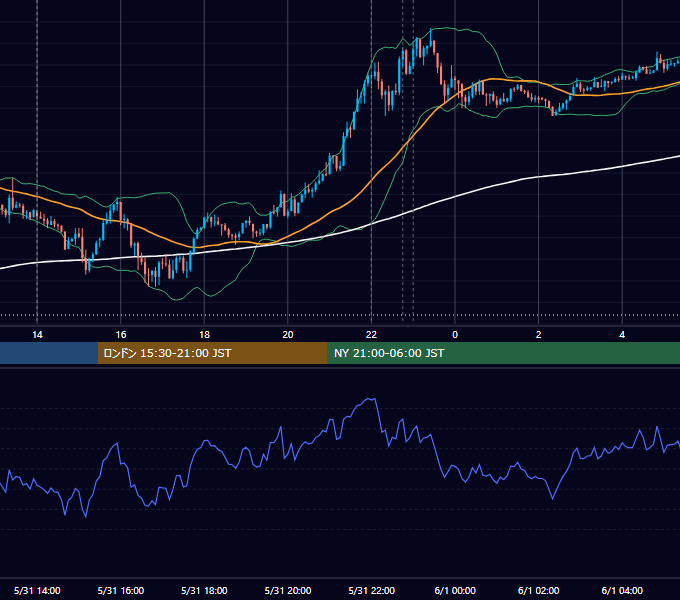Select the ロンドン 15:30-21:00 JST session bar
Viewport: 680px width, 600px height.
click(x=212, y=353)
